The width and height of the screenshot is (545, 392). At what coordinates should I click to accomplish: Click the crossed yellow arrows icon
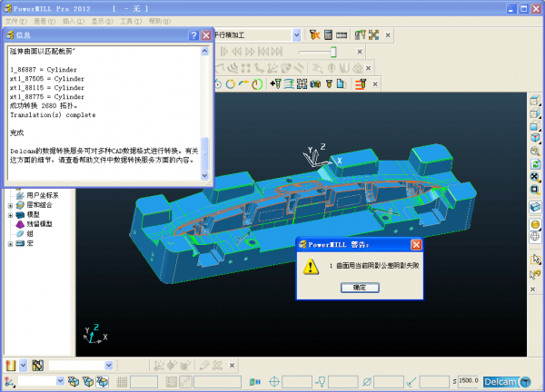coord(373,34)
